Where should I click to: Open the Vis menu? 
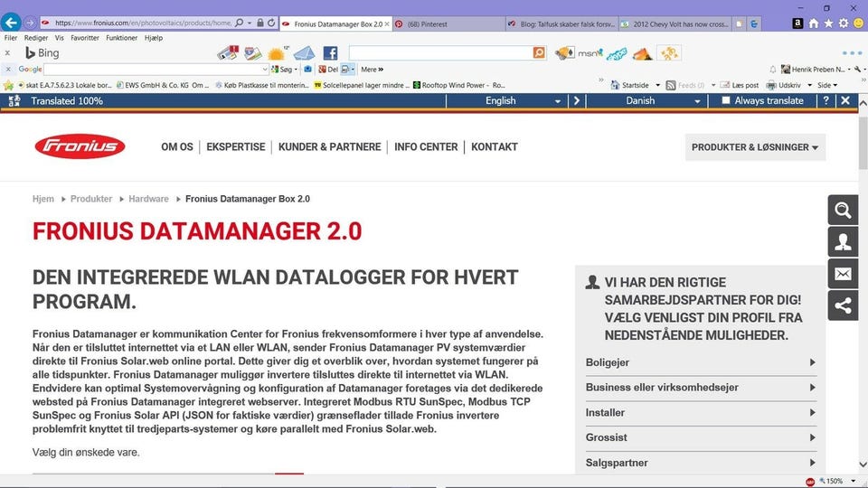(60, 38)
